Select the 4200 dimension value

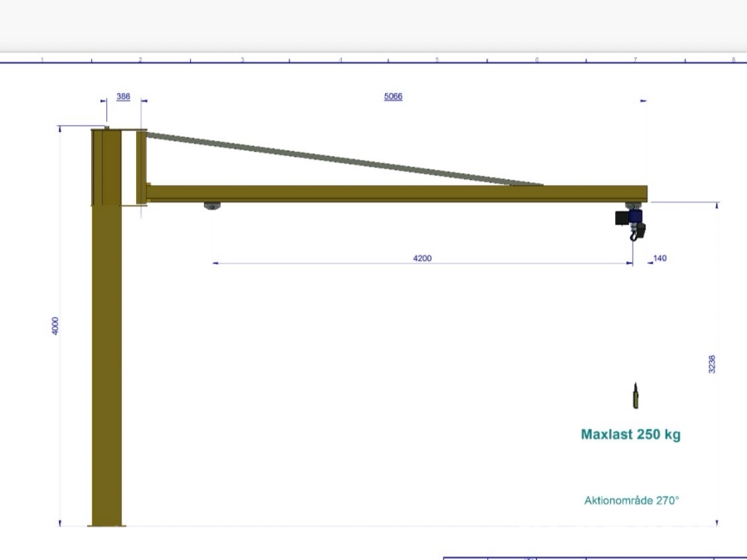point(422,258)
